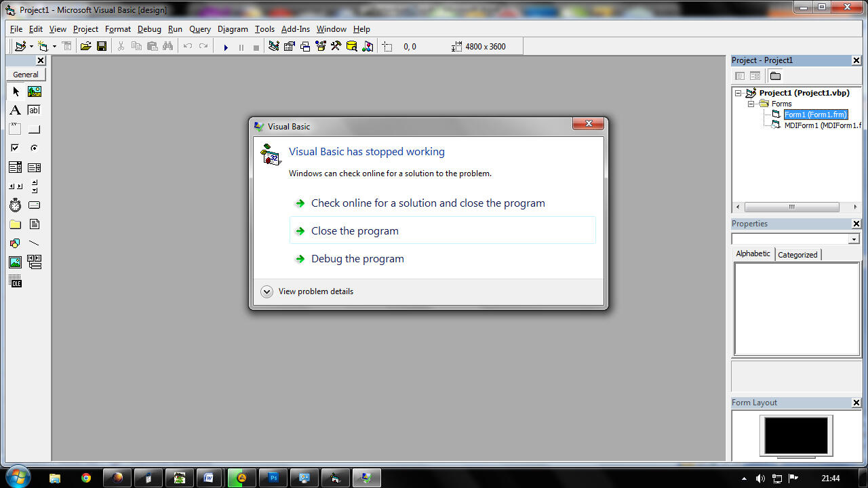Viewport: 868px width, 488px height.
Task: Start the program with the Run arrow
Action: click(x=226, y=47)
